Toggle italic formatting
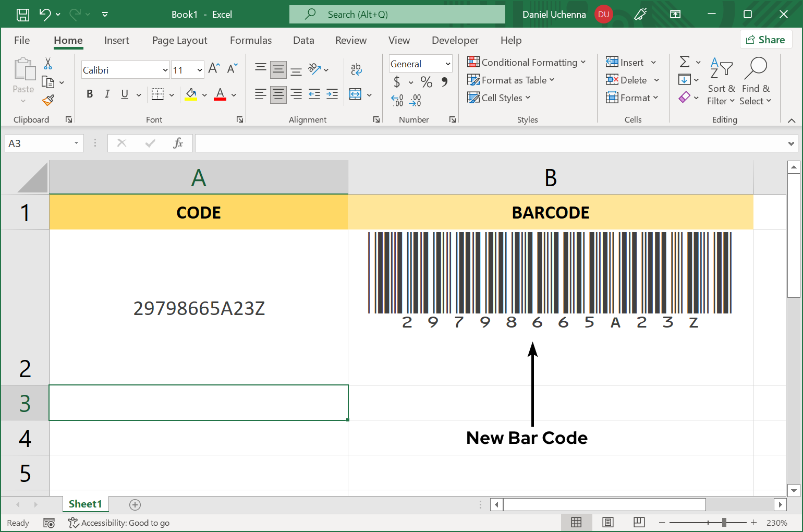Image resolution: width=803 pixels, height=532 pixels. pyautogui.click(x=107, y=94)
